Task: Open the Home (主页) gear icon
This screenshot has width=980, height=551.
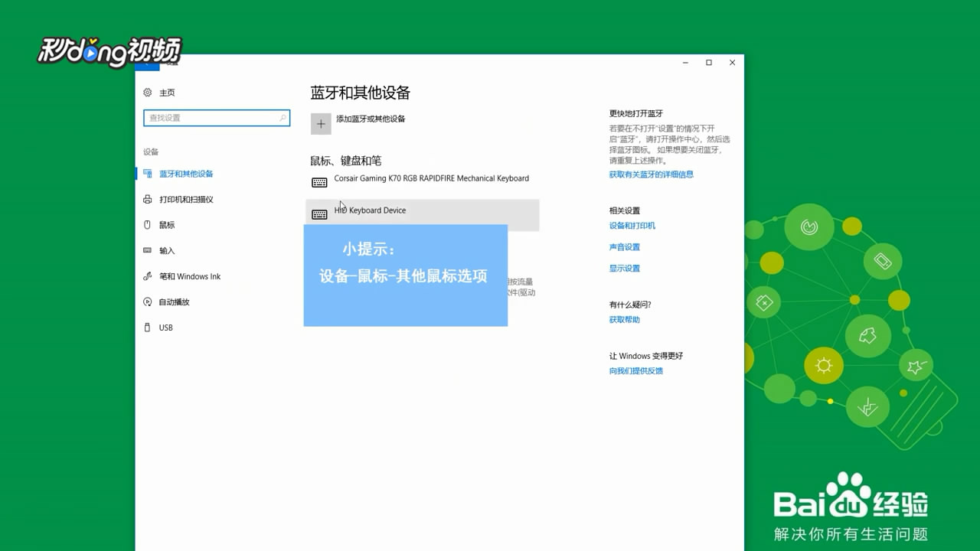Action: point(148,93)
